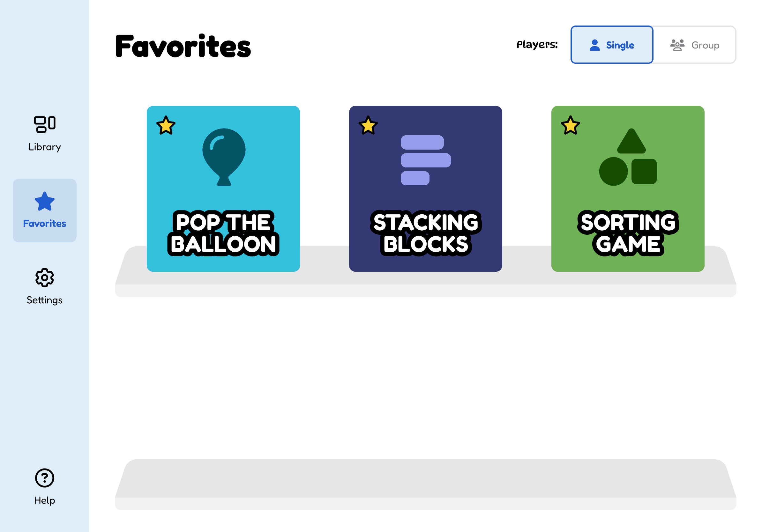Select the Single players option

612,45
